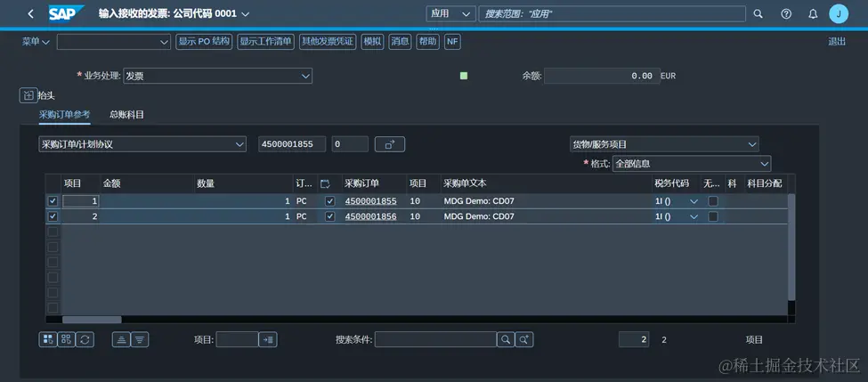
Task: Switch to the 采购订单参考 tab
Action: point(64,115)
